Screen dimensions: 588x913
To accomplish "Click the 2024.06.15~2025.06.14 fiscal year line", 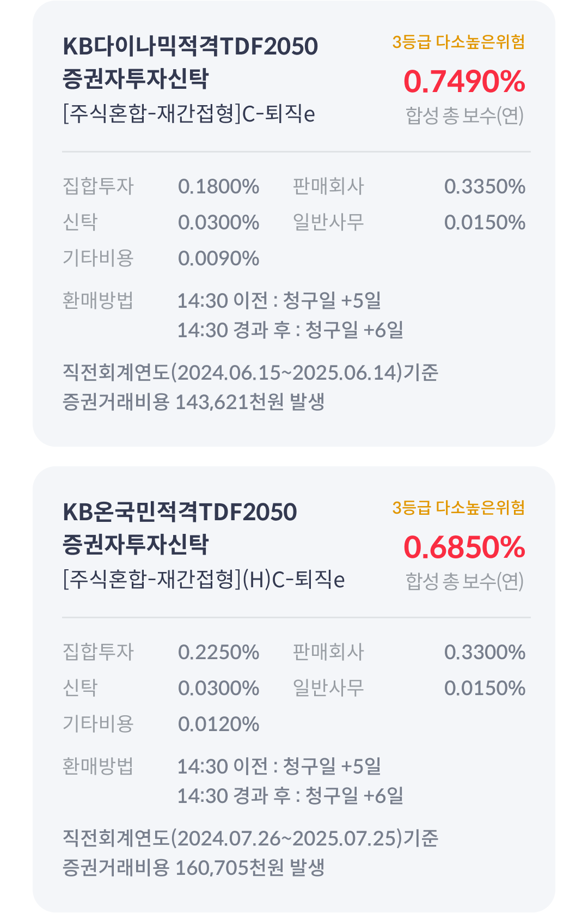I will click(x=250, y=373).
